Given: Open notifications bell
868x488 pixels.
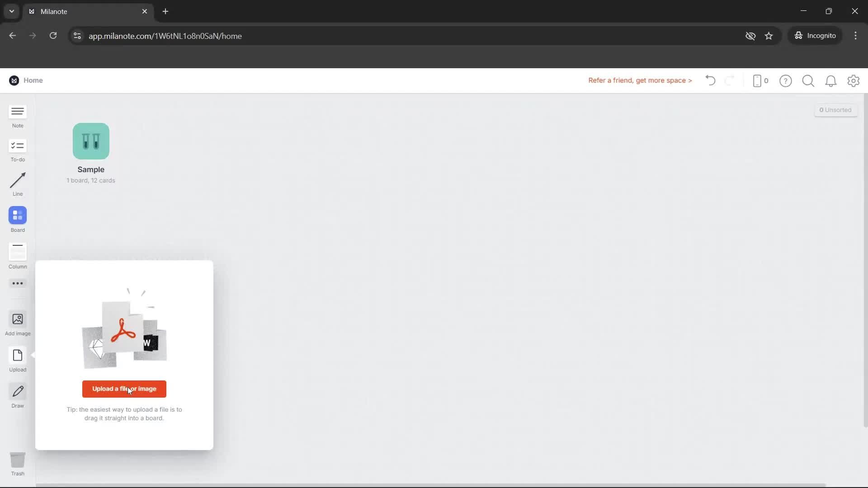Looking at the screenshot, I should click(831, 81).
